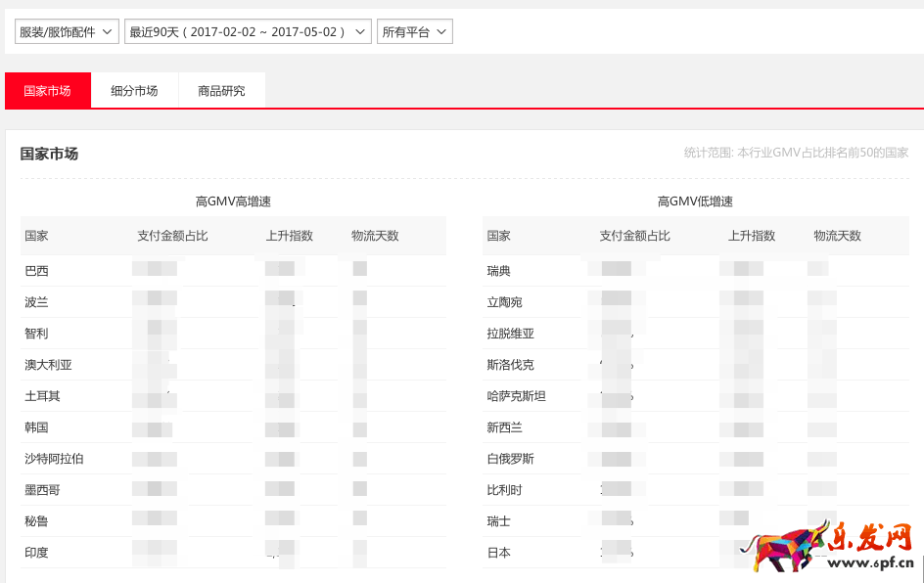This screenshot has width=924, height=583.
Task: Click the 瑞典 country entry
Action: point(498,271)
